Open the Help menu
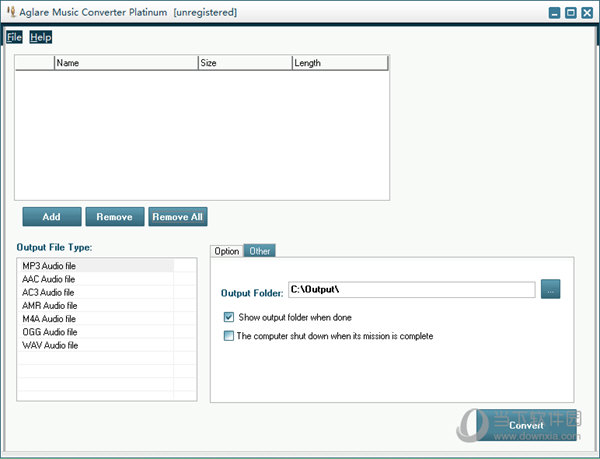Viewport: 600px width, 459px height. coord(41,37)
